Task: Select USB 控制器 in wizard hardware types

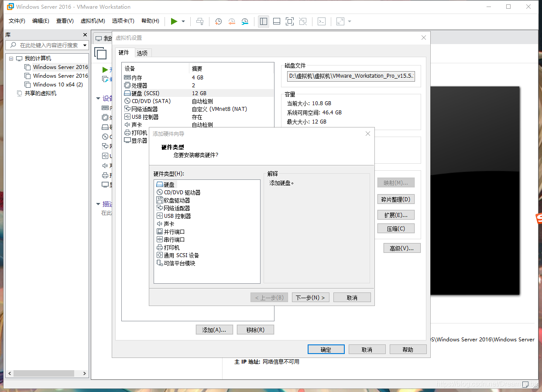Action: click(x=173, y=216)
